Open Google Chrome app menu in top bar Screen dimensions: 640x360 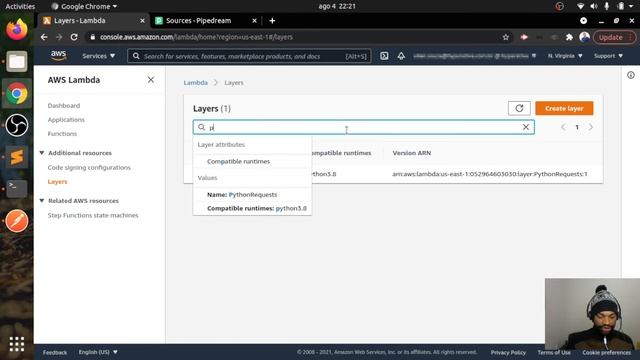(x=84, y=6)
